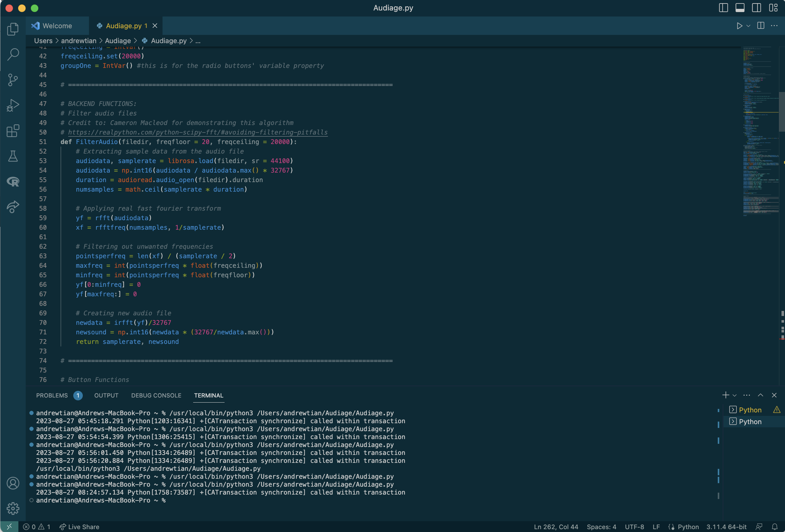Open the Search view in activity bar
785x532 pixels.
[13, 54]
